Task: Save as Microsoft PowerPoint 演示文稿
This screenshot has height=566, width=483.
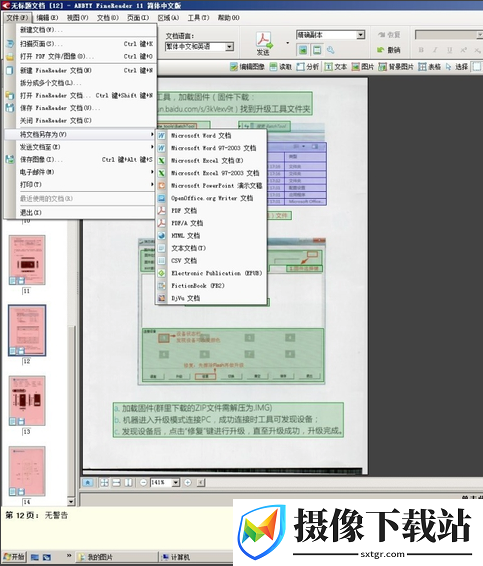Action: click(x=212, y=186)
